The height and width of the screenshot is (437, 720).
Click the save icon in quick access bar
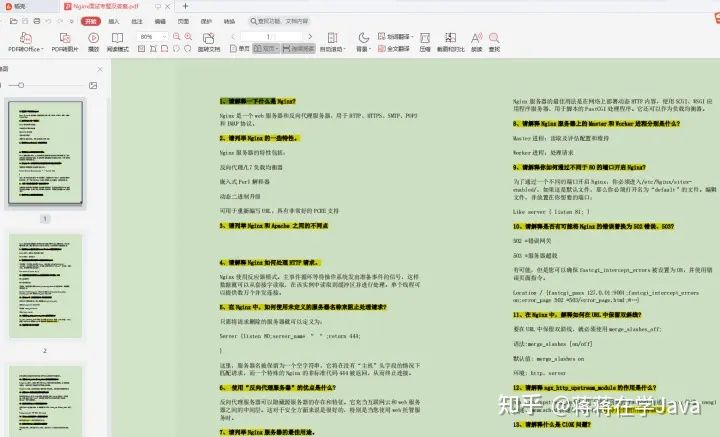(x=25, y=21)
